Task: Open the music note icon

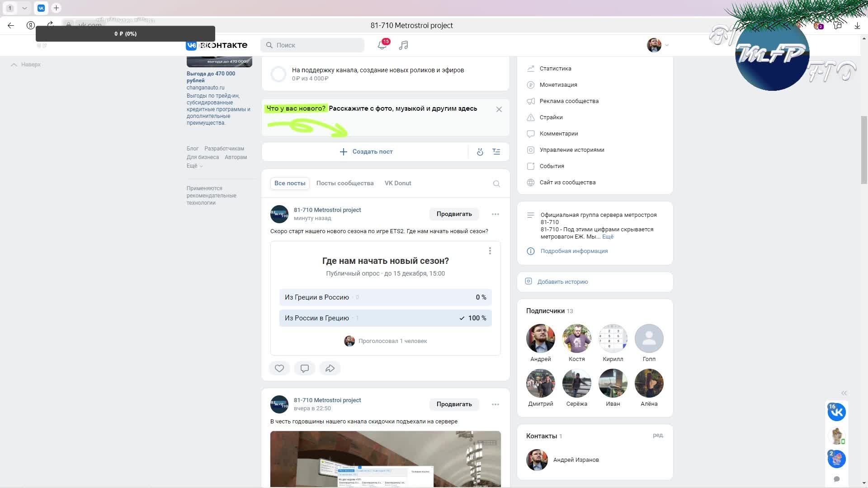Action: point(404,45)
